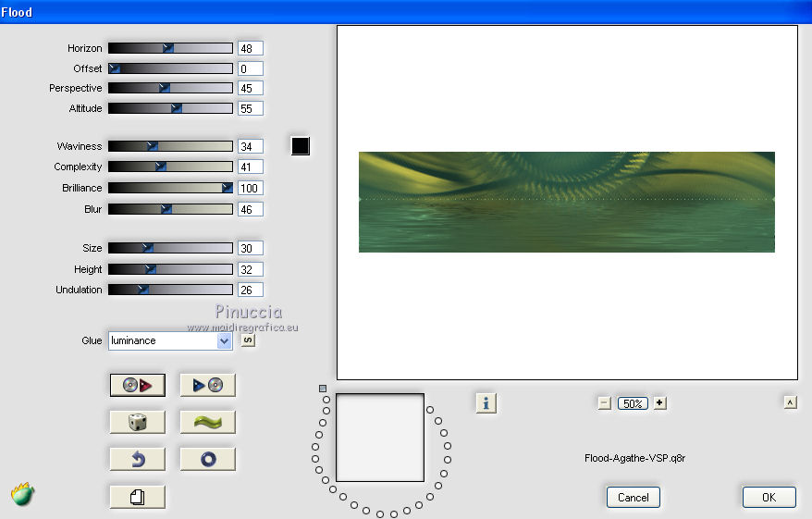Click the Height value field showing 32
This screenshot has height=519, width=812.
point(250,269)
